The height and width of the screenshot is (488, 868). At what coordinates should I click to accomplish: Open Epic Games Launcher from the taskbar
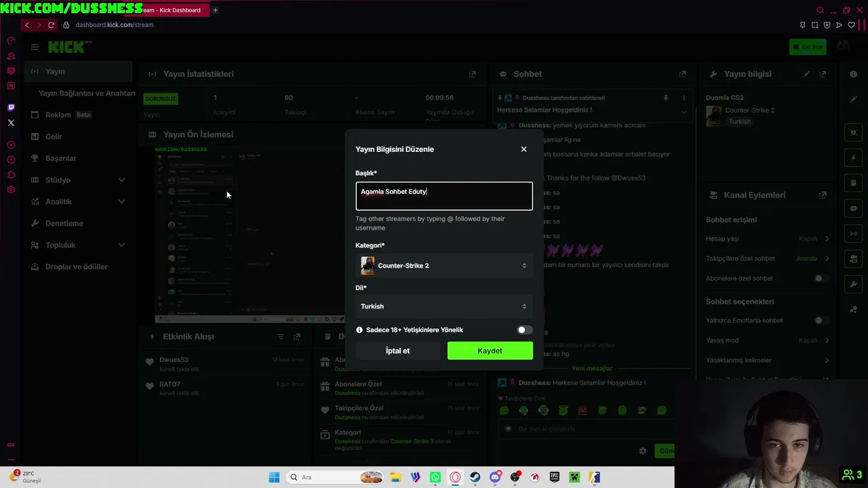click(x=555, y=477)
